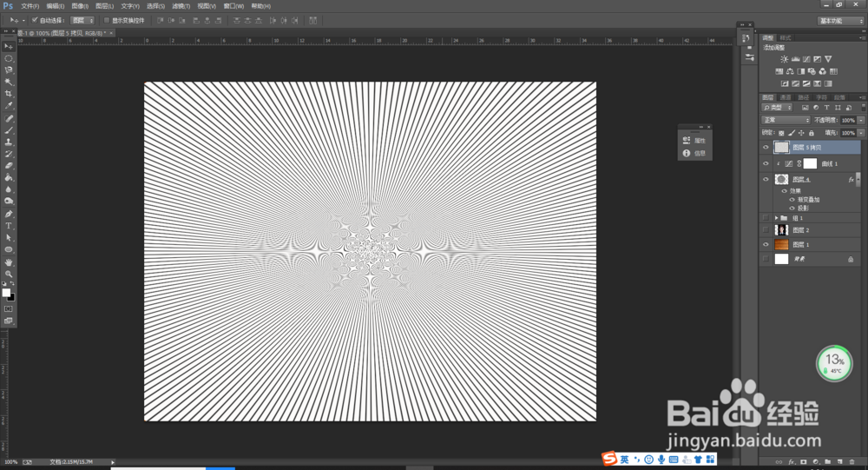The width and height of the screenshot is (868, 470).
Task: Add a Levels adjustment
Action: (795, 59)
